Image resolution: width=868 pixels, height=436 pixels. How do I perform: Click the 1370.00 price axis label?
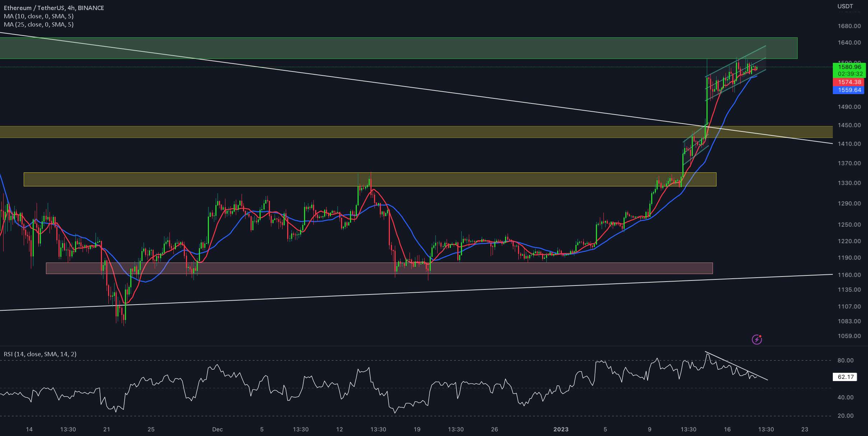click(849, 163)
